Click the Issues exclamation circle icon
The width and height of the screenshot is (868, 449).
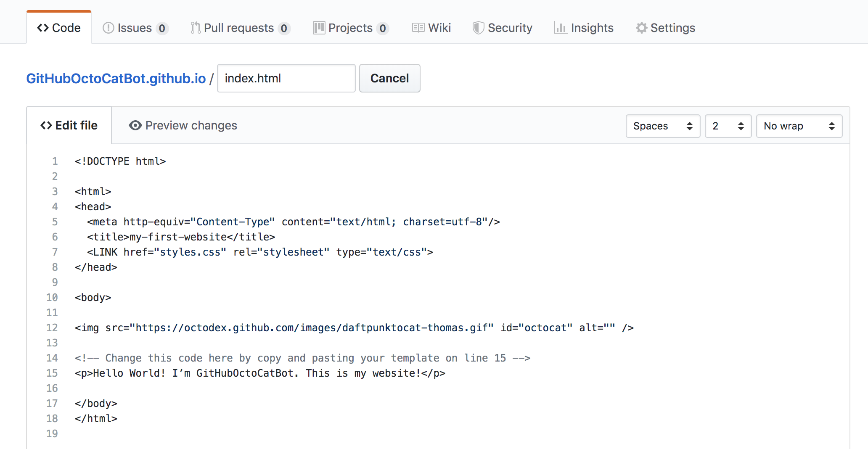pos(108,28)
